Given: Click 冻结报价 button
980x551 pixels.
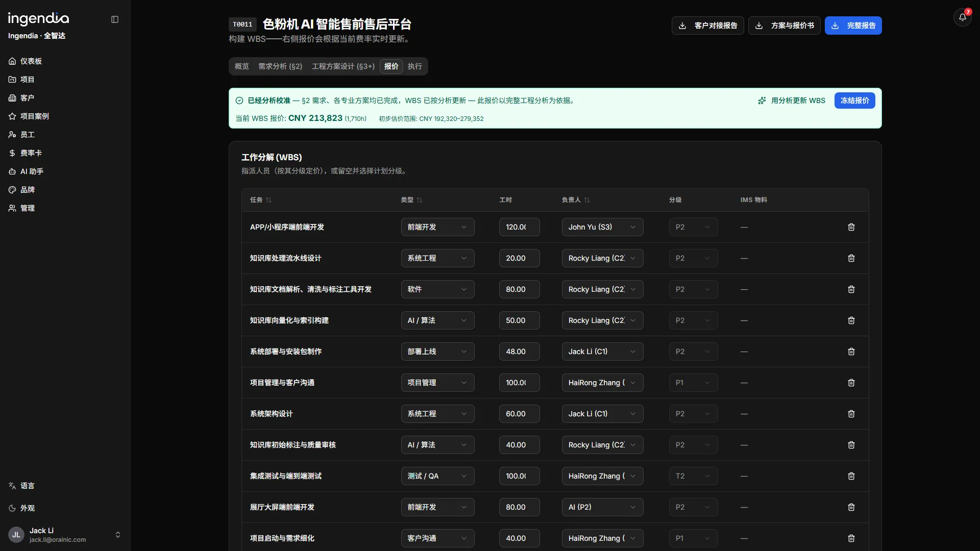Looking at the screenshot, I should pyautogui.click(x=854, y=101).
